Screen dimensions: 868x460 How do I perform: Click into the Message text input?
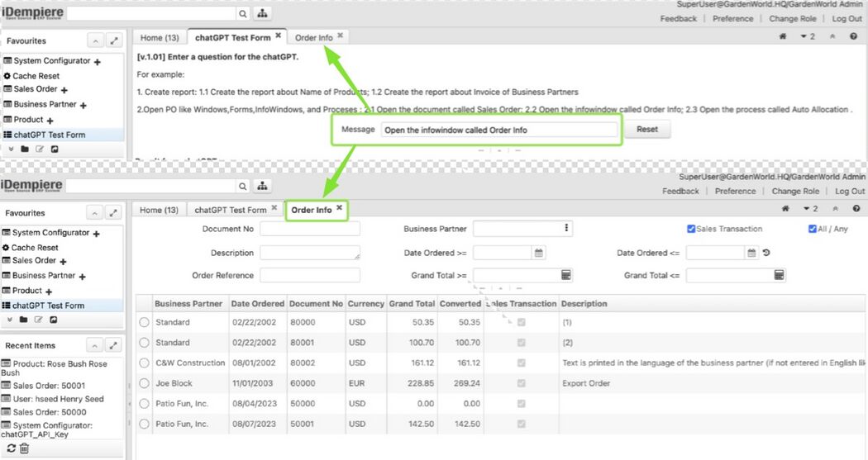(x=499, y=130)
